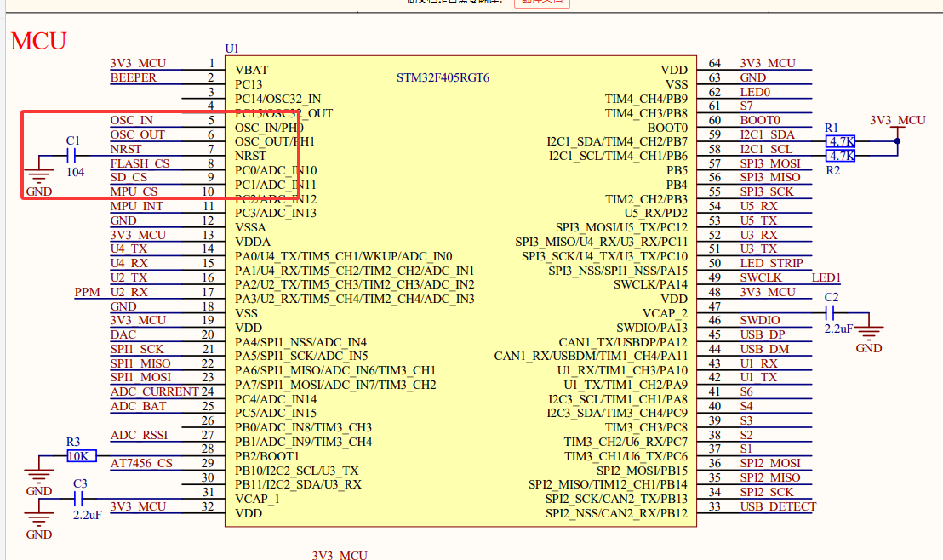Screen dimensions: 943x560
Task: Select the USB_DP net label
Action: click(762, 335)
